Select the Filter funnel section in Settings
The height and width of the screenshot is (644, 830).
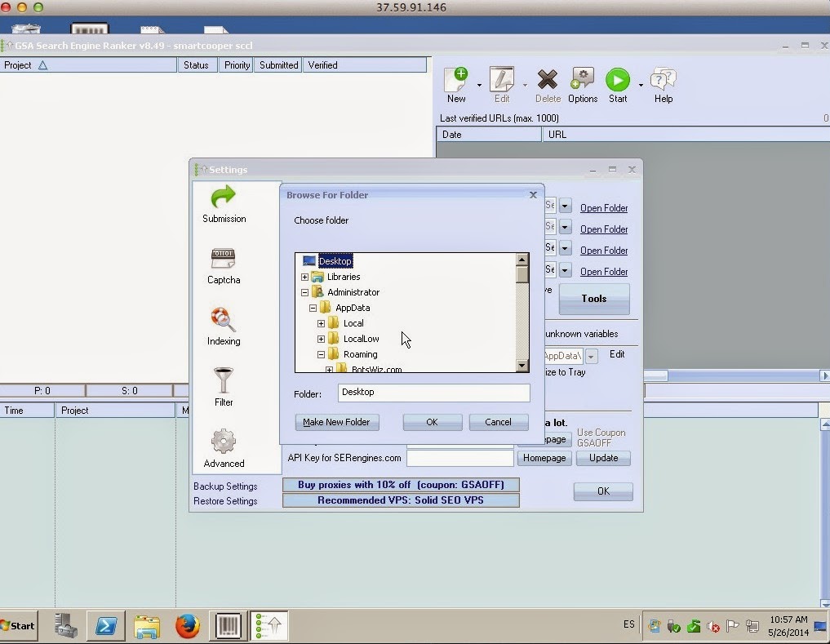pos(224,387)
